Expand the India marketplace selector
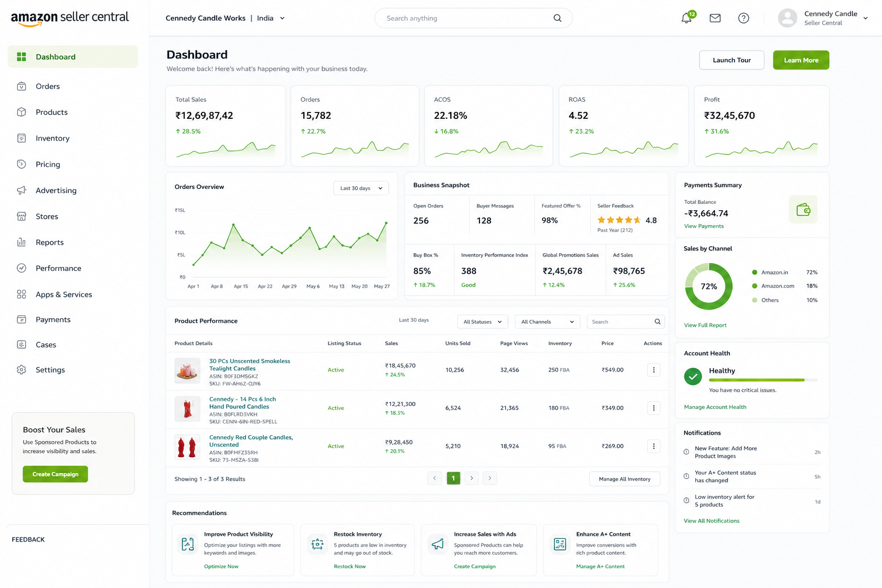This screenshot has height=588, width=882. [271, 18]
